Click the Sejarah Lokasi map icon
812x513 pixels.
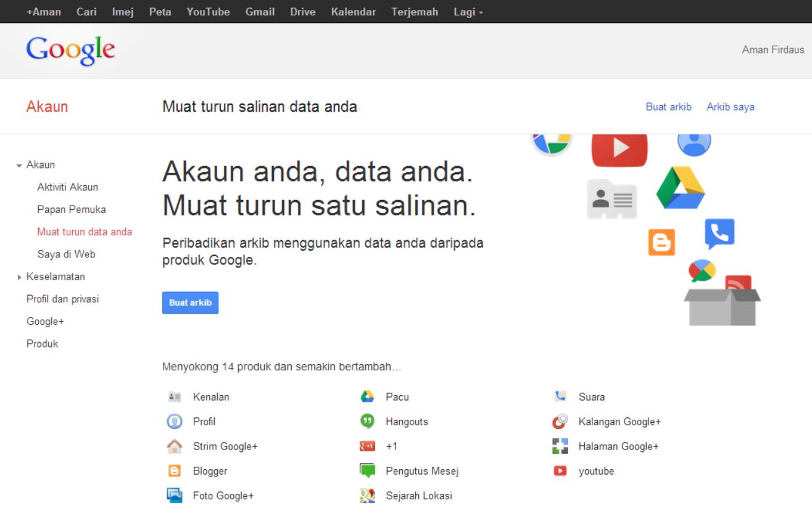pos(368,496)
